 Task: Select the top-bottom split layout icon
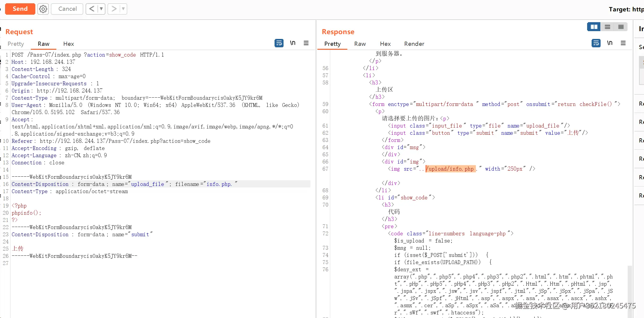point(607,27)
